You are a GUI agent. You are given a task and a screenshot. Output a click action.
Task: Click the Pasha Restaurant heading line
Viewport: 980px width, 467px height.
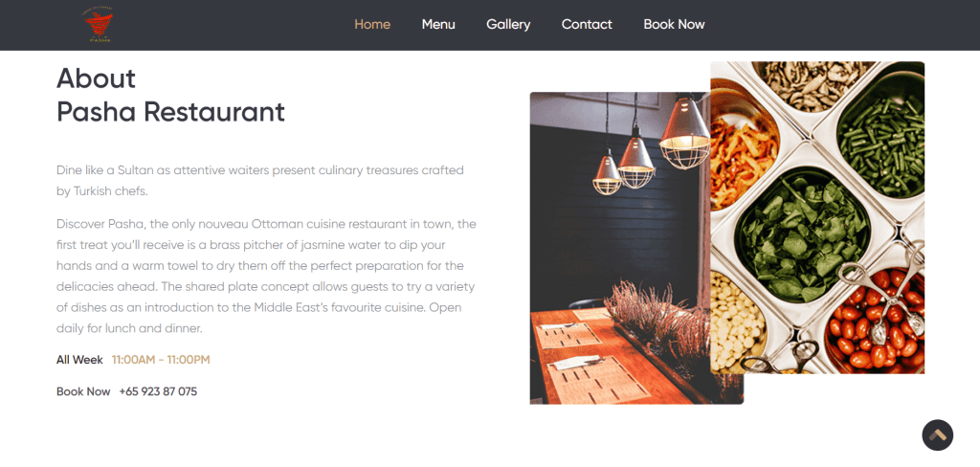170,112
